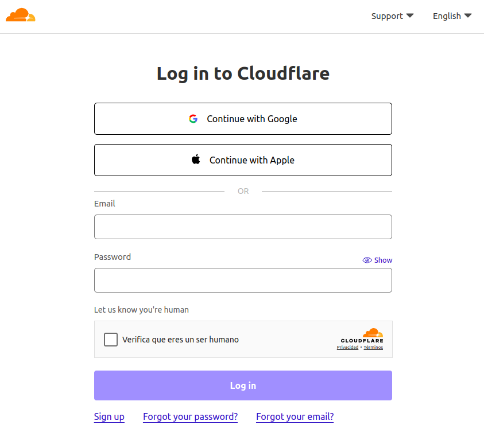Screen dimensions: 484x448
Task: Click the Cloudflare logo in the header
Action: pyautogui.click(x=21, y=15)
